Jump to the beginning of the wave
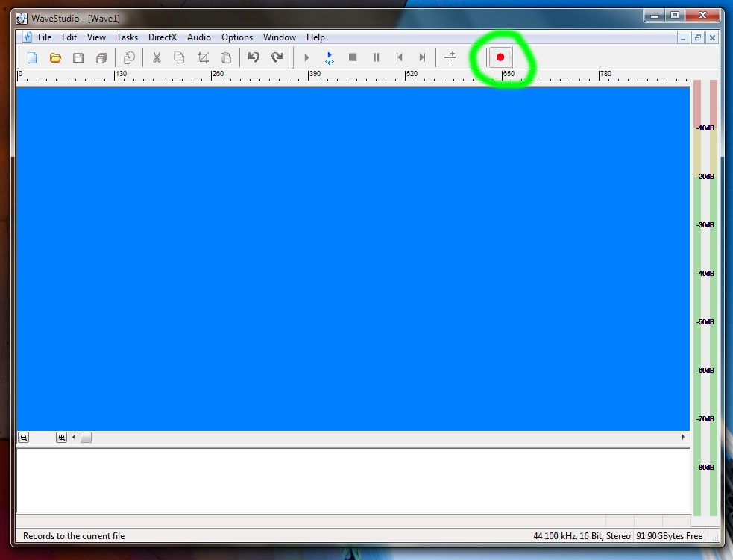Image resolution: width=733 pixels, height=560 pixels. click(x=399, y=57)
